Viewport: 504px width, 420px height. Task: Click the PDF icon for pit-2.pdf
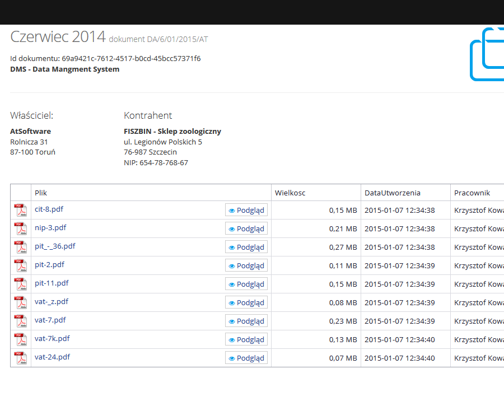pyautogui.click(x=21, y=266)
